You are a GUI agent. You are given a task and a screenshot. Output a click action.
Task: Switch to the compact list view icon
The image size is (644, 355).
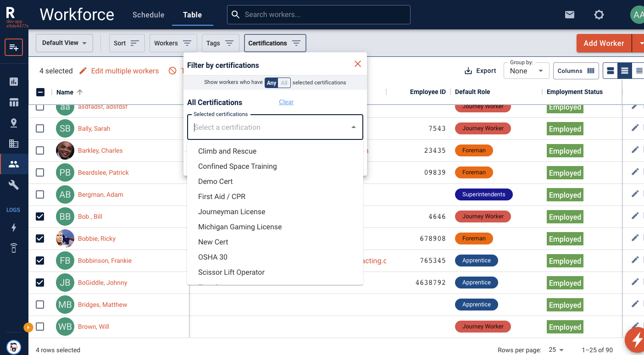coord(638,71)
